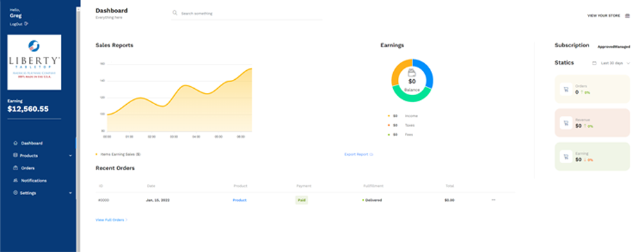This screenshot has width=644, height=252.
Task: Go to Dashboard in sidebar menu
Action: click(32, 144)
